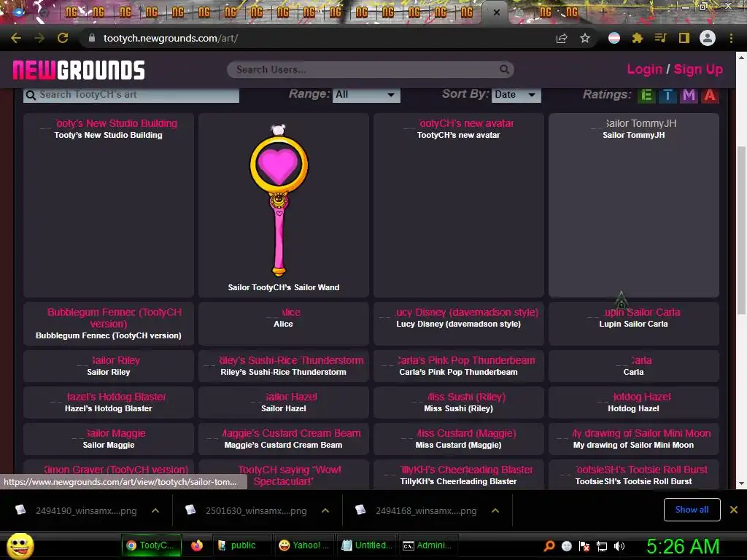Expand options chevron for 2494168_winsamx download
The width and height of the screenshot is (747, 560).
click(x=495, y=510)
